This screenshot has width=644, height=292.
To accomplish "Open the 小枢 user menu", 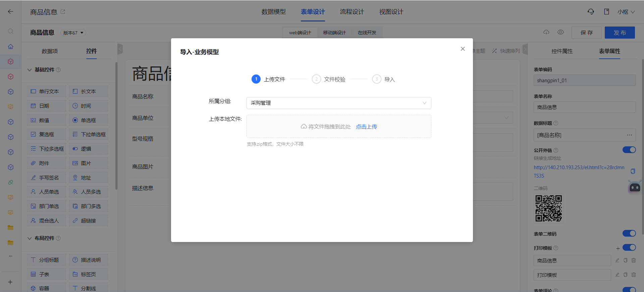I will coord(626,12).
